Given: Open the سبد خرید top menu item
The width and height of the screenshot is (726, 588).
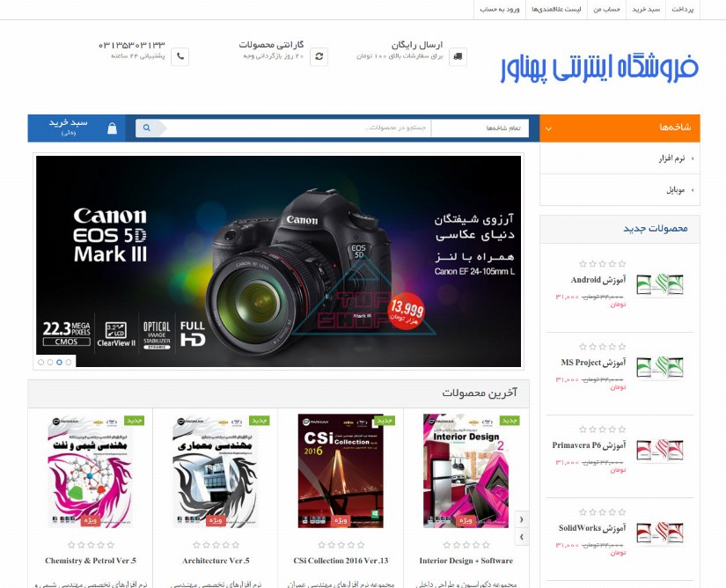Looking at the screenshot, I should click(646, 10).
